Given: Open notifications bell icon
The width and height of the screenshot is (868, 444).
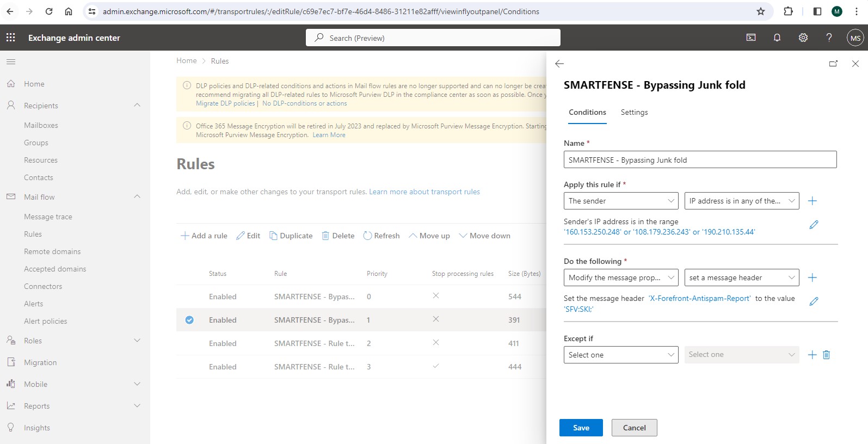Looking at the screenshot, I should (777, 38).
